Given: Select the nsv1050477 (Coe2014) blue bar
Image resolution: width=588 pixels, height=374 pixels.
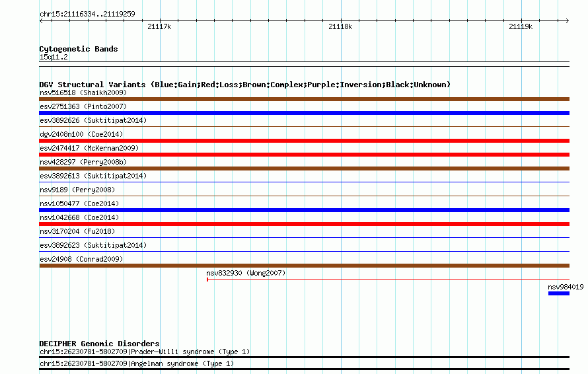Looking at the screenshot, I should pos(304,210).
